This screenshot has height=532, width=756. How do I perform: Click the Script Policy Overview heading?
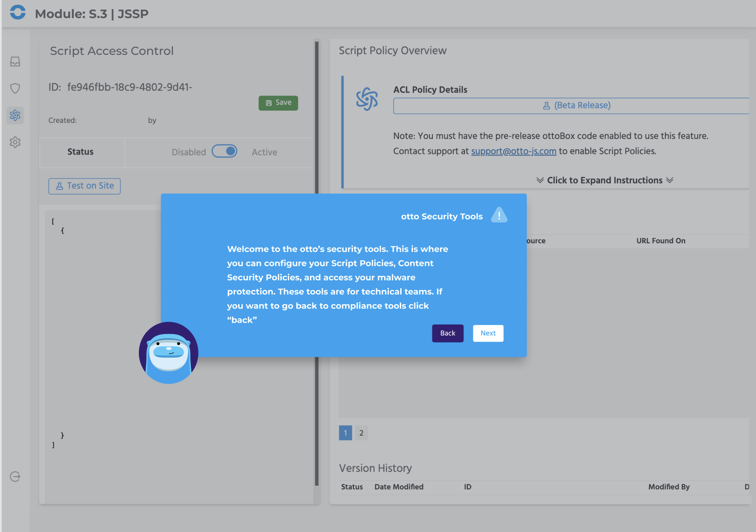coord(393,51)
